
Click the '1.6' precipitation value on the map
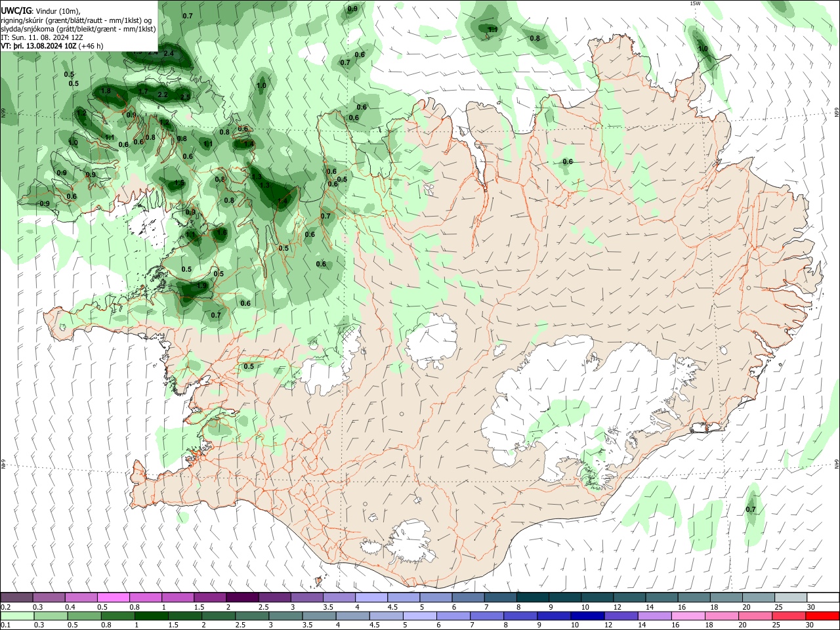[x=221, y=232]
